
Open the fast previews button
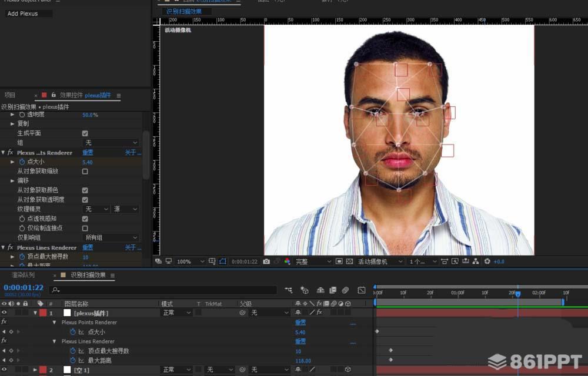click(455, 261)
